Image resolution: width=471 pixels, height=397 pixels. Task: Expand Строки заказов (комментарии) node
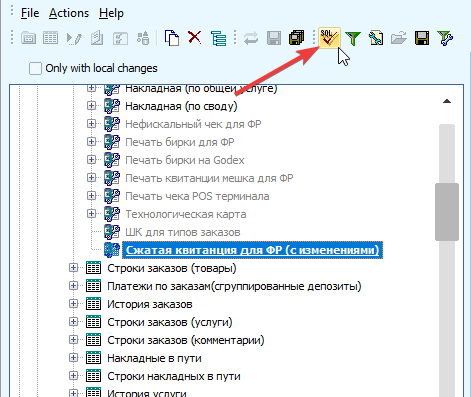click(73, 340)
